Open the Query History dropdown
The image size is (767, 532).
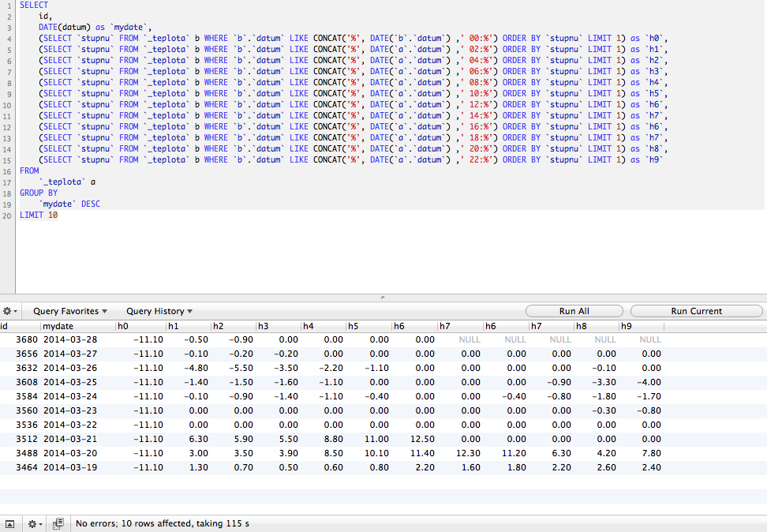click(159, 311)
